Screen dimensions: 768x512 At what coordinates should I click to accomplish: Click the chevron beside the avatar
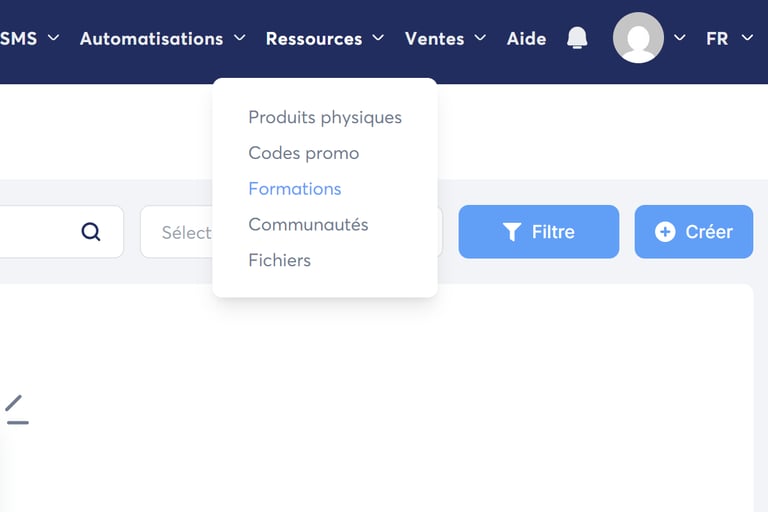[680, 38]
